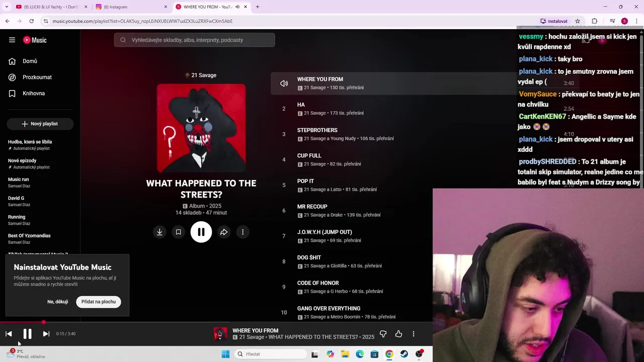
Task: Open Prozkoumat explore section
Action: tap(37, 77)
